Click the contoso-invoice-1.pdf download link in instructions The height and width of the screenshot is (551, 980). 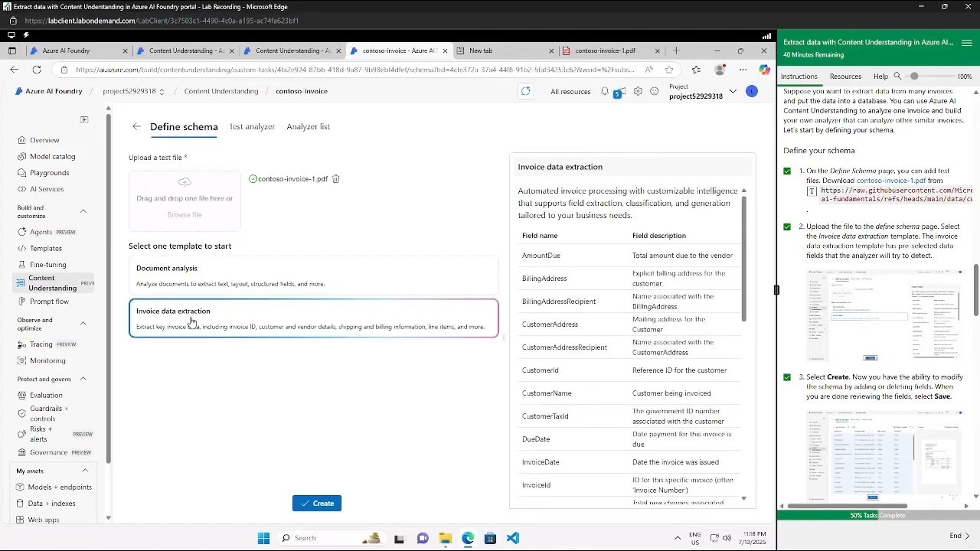coord(890,181)
